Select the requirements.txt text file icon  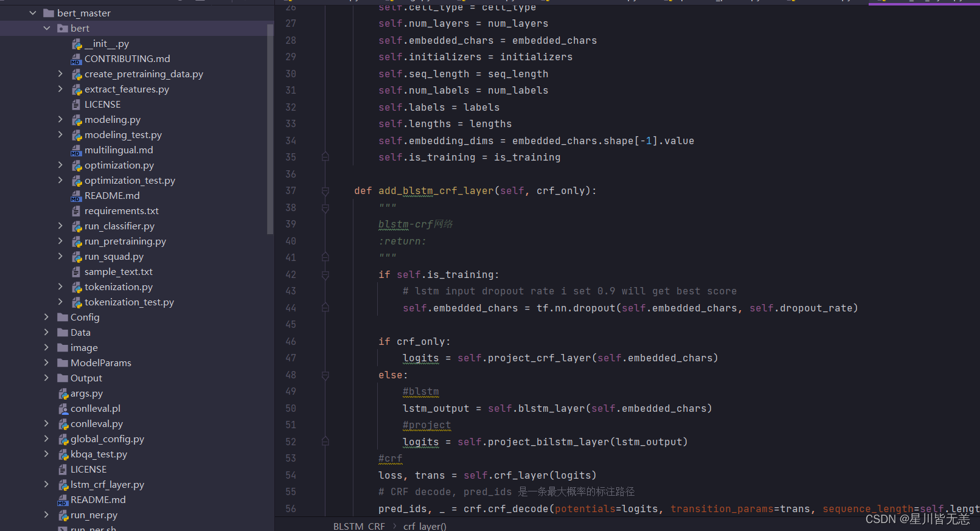pos(76,211)
